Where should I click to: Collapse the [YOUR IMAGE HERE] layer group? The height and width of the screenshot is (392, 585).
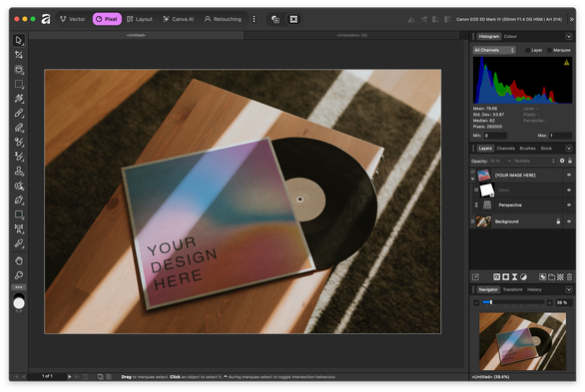pos(473,179)
